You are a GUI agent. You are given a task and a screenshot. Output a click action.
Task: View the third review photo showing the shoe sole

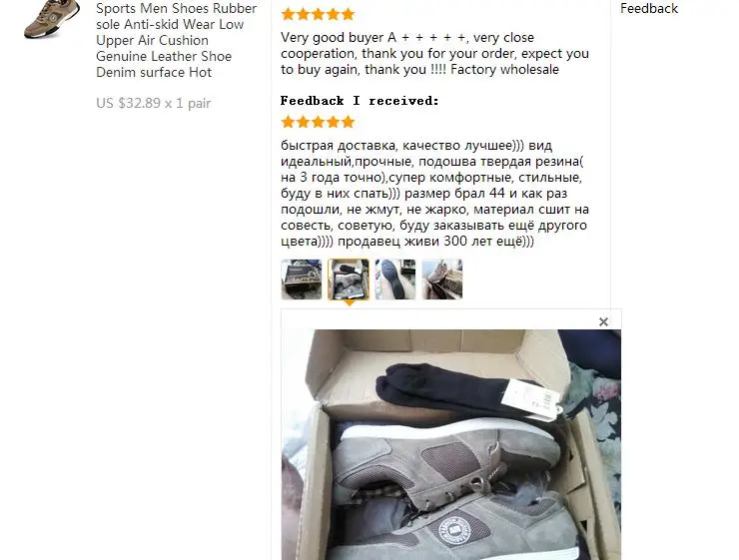(x=395, y=280)
